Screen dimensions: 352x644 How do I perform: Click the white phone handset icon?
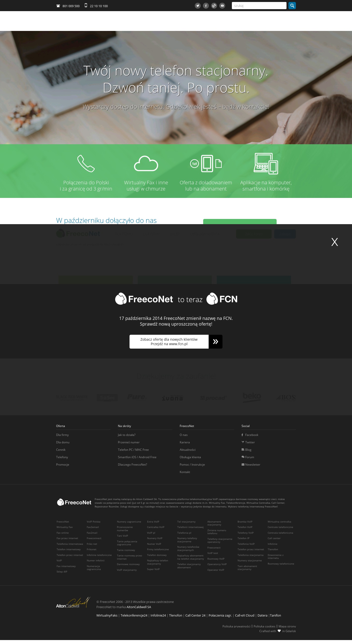point(86,164)
